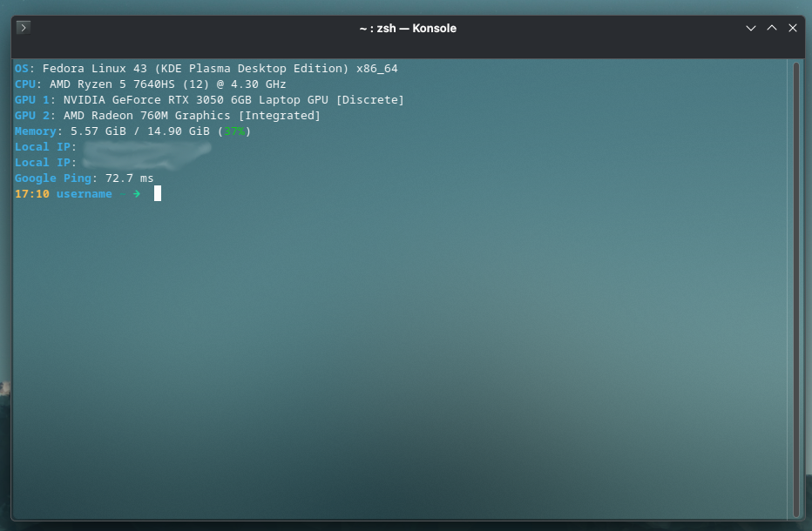Click the green 37% memory percentage
The width and height of the screenshot is (812, 531).
234,131
